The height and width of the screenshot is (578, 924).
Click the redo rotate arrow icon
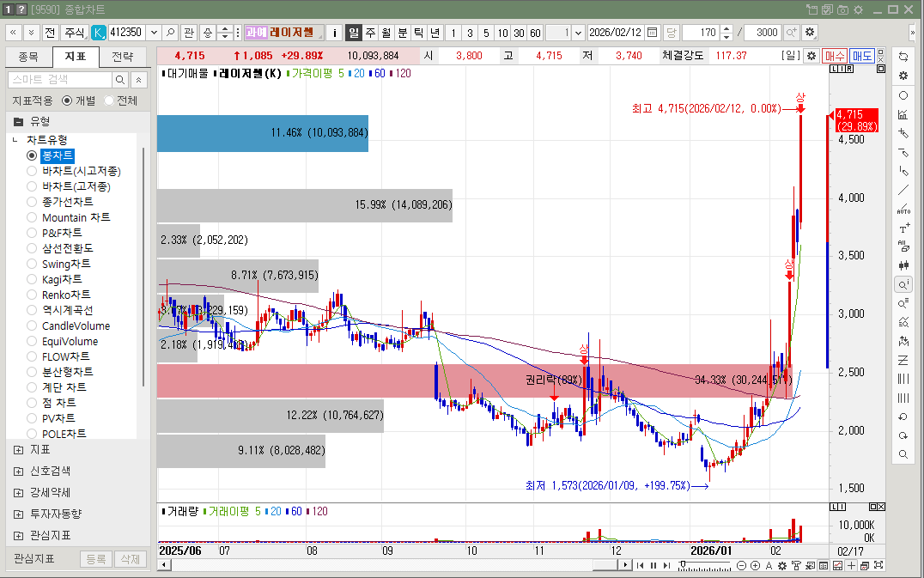tap(903, 435)
